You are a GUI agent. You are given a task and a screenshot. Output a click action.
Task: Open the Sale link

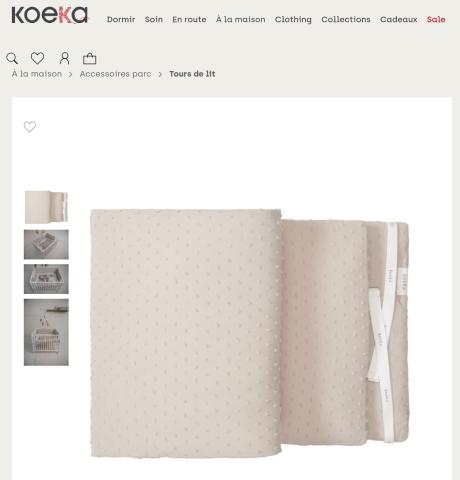click(x=436, y=19)
